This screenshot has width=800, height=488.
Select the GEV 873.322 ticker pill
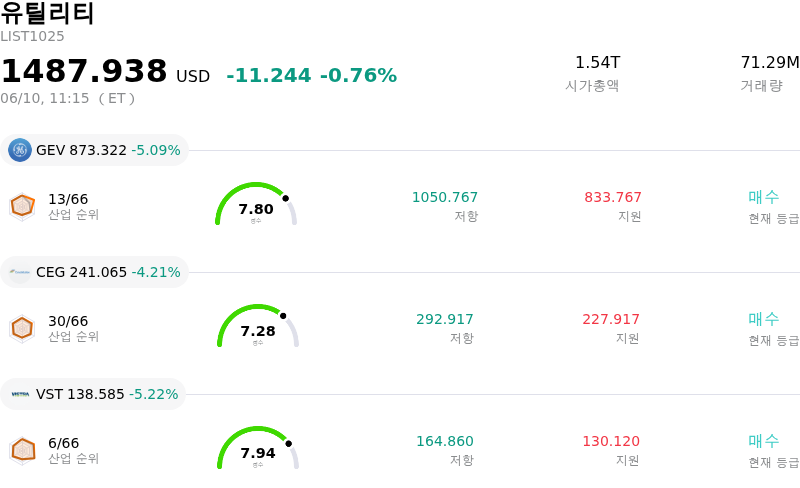pos(94,150)
